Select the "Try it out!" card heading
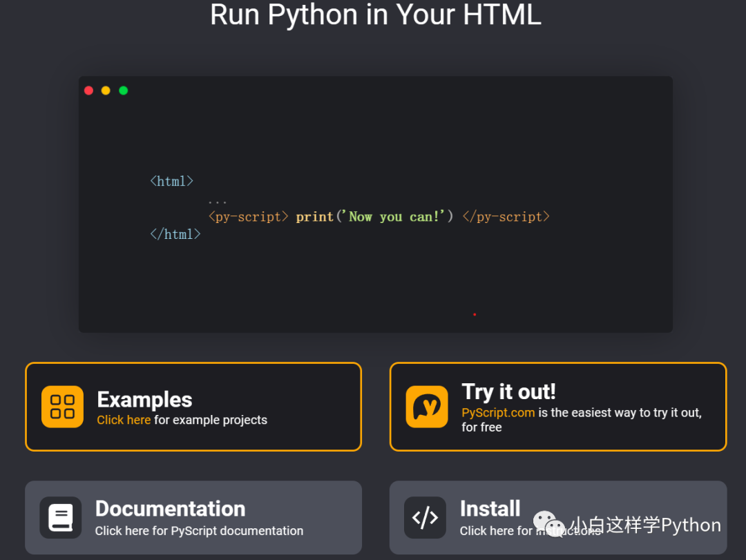Image resolution: width=746 pixels, height=560 pixels. pyautogui.click(x=508, y=392)
